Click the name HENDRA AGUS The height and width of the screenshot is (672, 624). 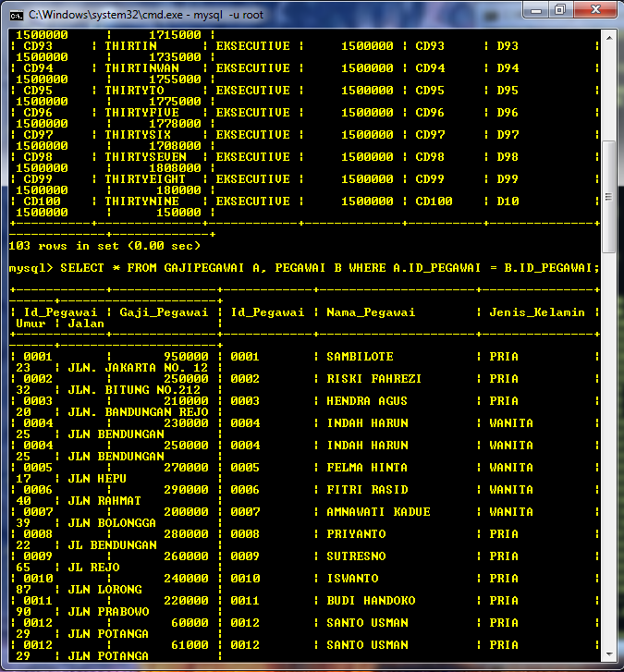(367, 401)
